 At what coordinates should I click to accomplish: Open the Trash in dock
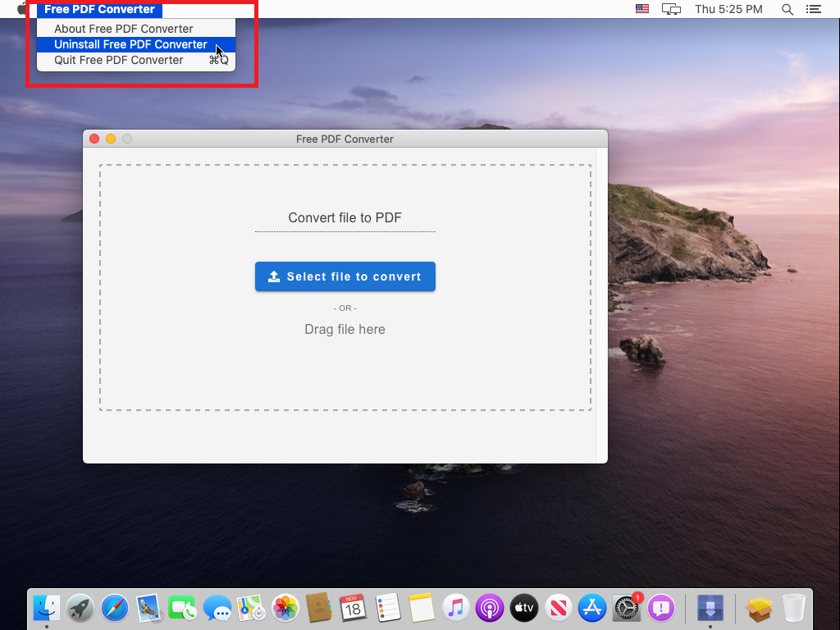[794, 609]
